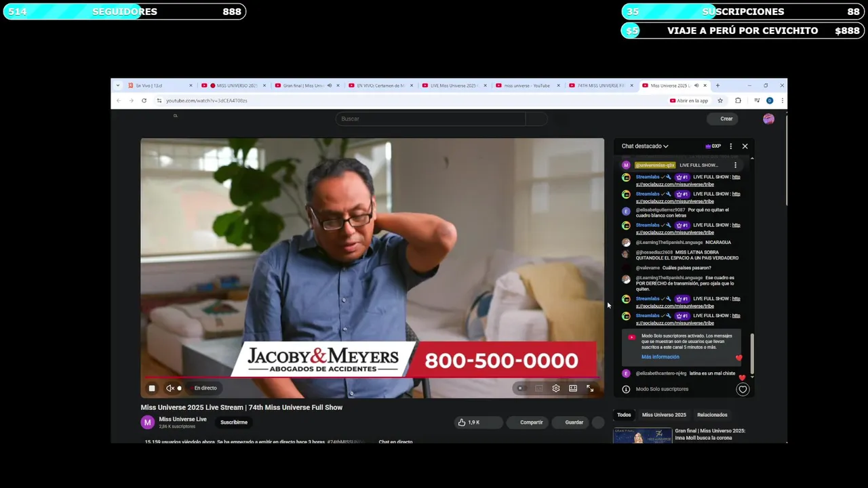This screenshot has height=488, width=868.
Task: Switch to the EN VIVO Certamen browser tab
Action: click(380, 85)
